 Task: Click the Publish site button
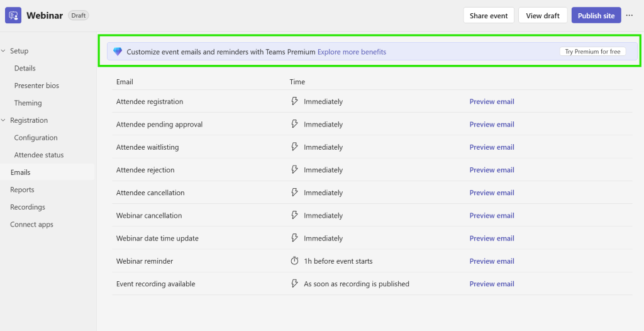596,16
